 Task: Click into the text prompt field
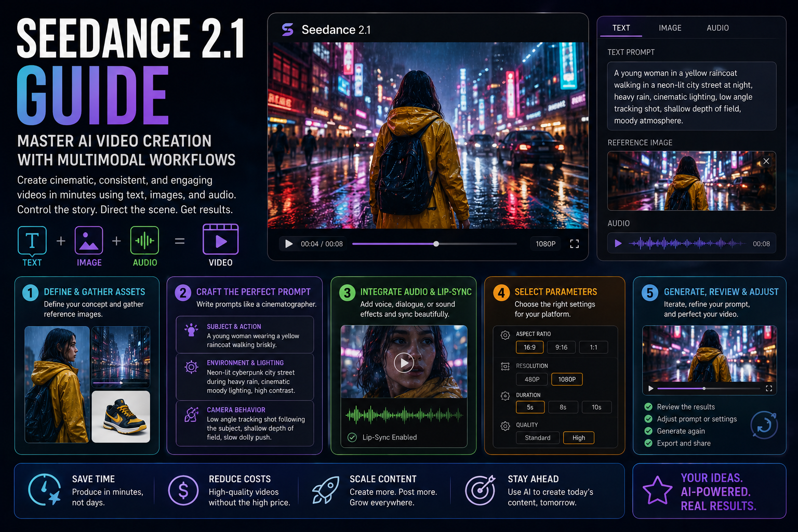click(x=691, y=96)
